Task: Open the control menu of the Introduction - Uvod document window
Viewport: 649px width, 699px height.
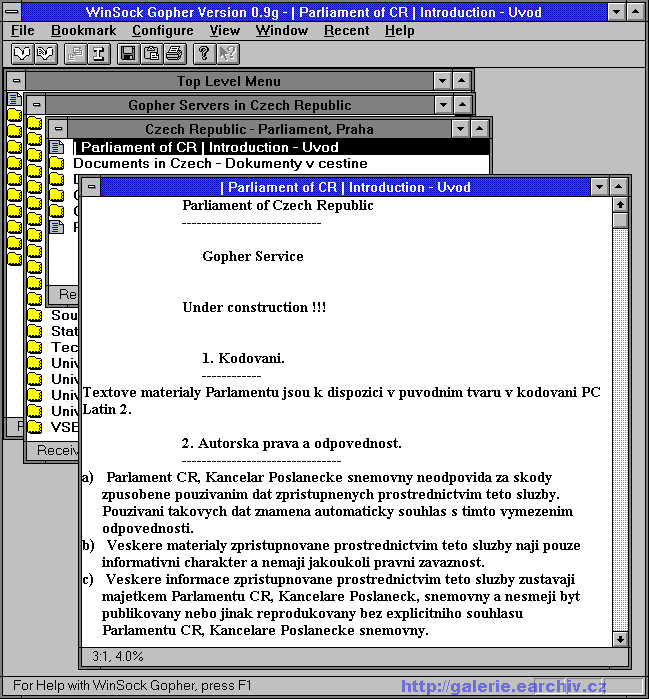Action: pos(91,187)
